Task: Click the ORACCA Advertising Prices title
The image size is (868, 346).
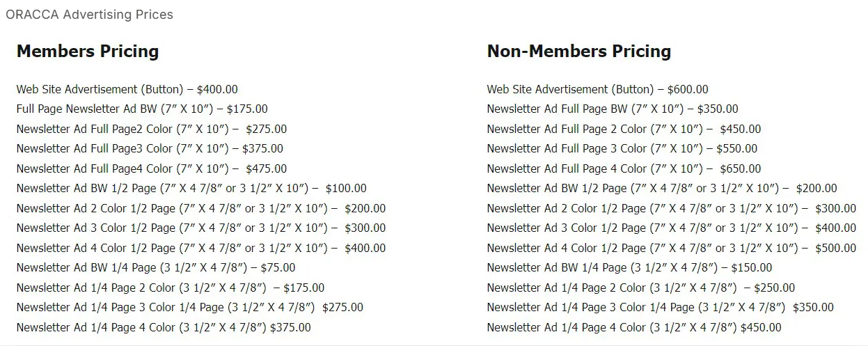Action: (89, 15)
